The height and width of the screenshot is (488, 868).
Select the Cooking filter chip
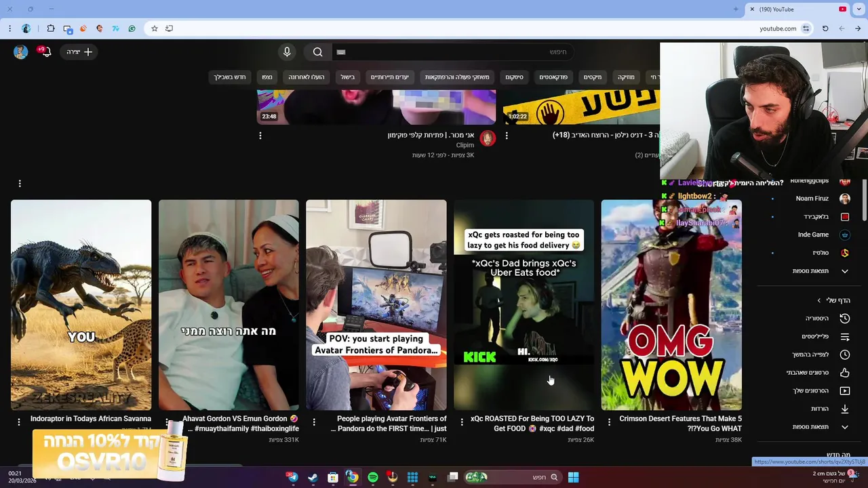coord(348,77)
